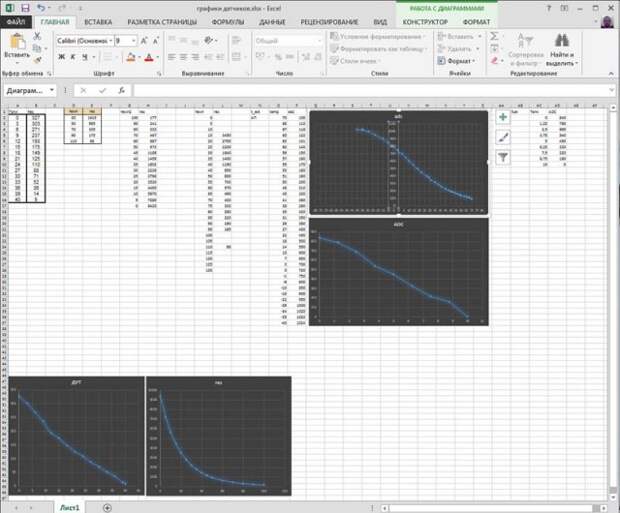This screenshot has height=513, width=620.
Task: Apply the fill color bucket
Action: pos(131,57)
